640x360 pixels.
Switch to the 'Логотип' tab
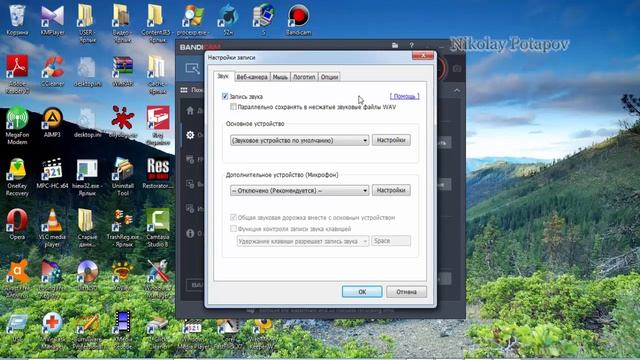(304, 77)
